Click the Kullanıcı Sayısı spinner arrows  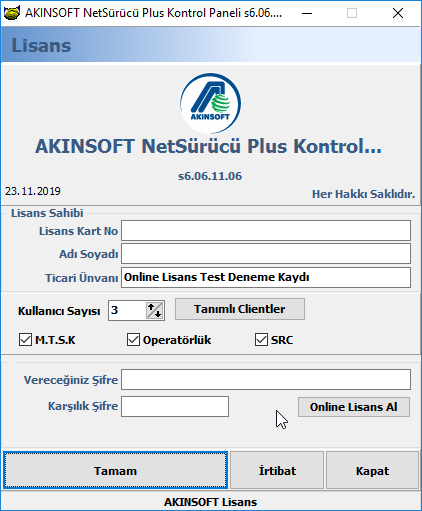pos(154,310)
